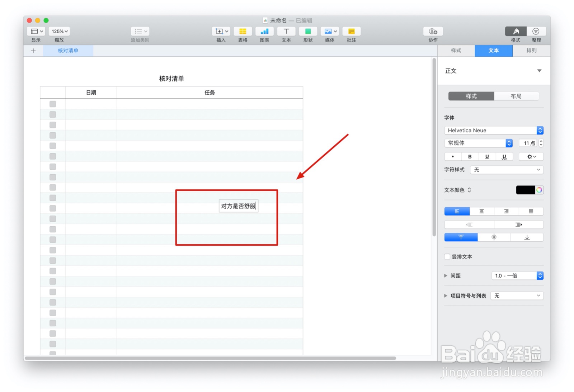Click the 整理 organize icon
The image size is (574, 392).
(x=536, y=32)
